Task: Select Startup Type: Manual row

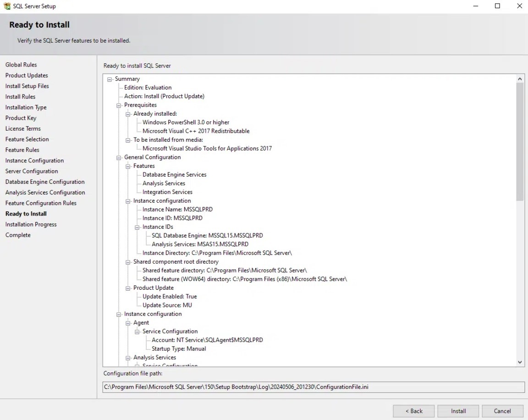Action: (179, 349)
